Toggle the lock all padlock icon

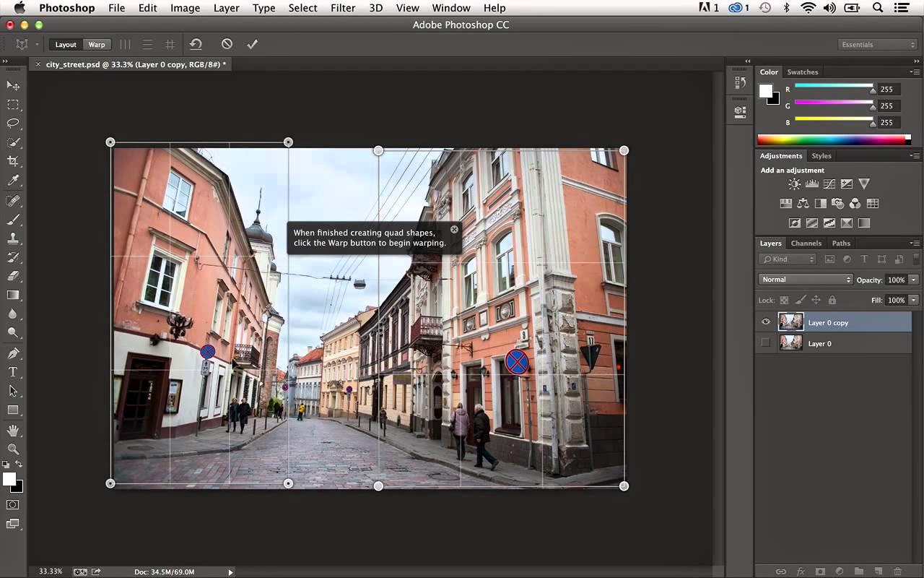tap(832, 300)
